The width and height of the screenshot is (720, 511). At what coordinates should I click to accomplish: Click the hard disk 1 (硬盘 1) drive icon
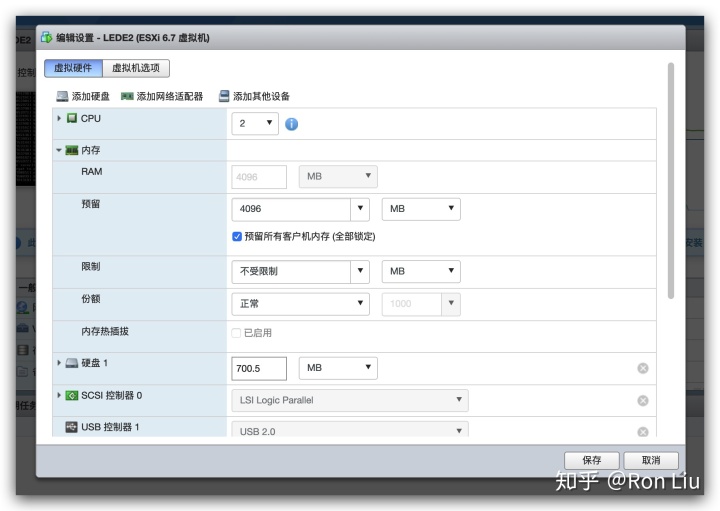pos(72,363)
